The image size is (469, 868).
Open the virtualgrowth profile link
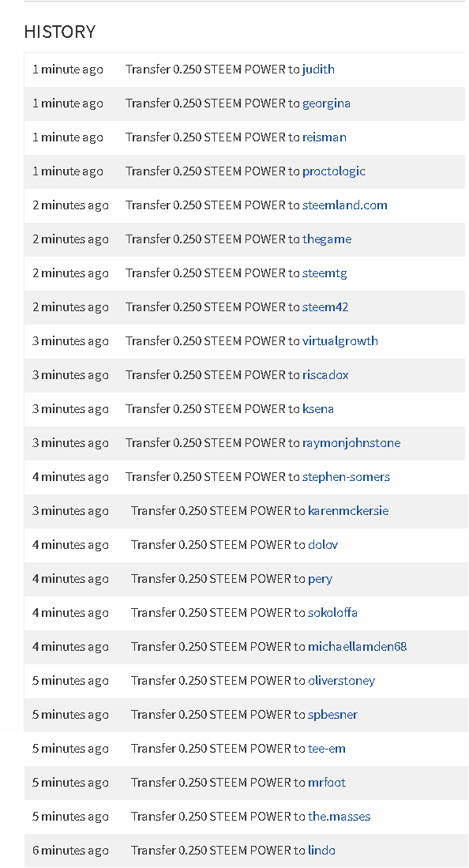340,341
